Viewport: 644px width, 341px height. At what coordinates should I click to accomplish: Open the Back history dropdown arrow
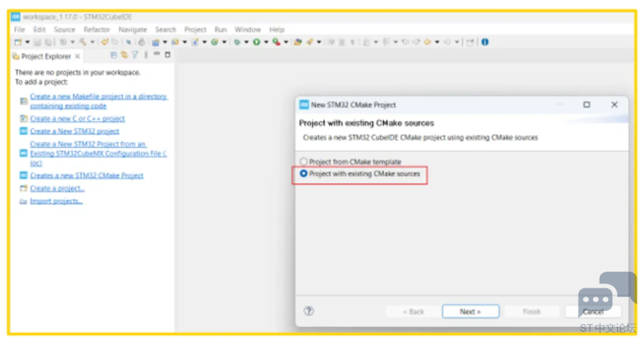click(437, 42)
